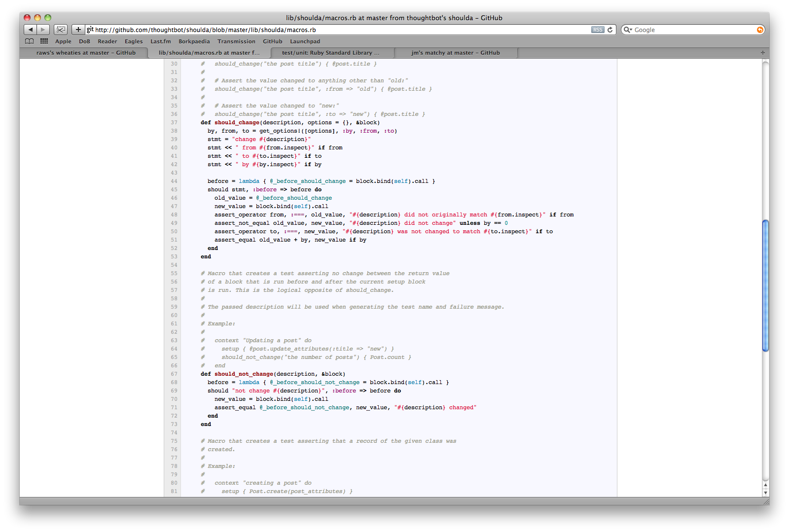
Task: Click the Transmission bookmark
Action: coord(236,41)
